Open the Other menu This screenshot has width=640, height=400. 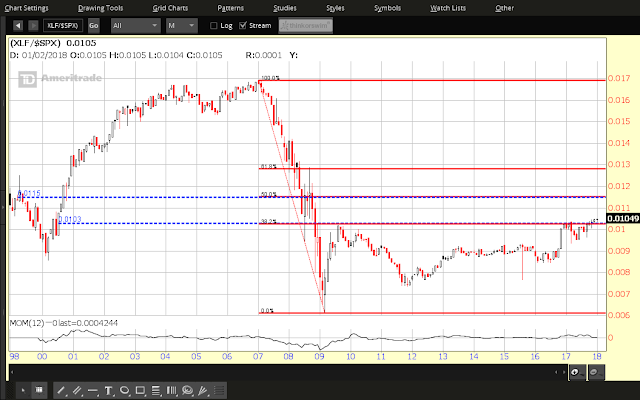(x=504, y=8)
